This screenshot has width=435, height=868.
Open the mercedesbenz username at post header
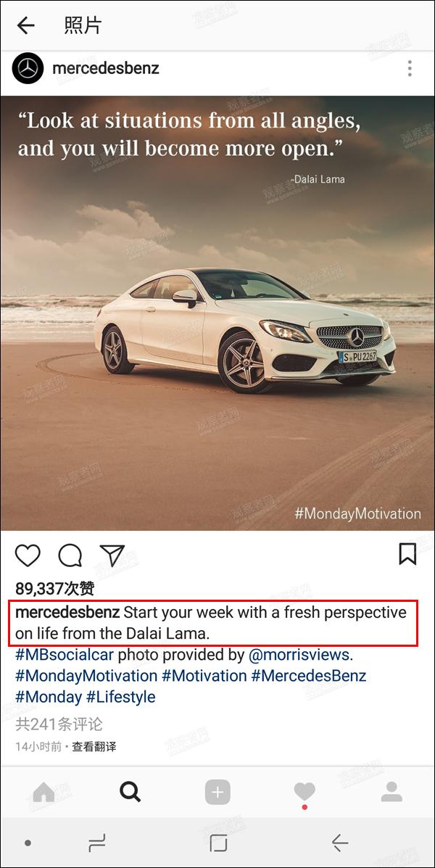tap(106, 68)
